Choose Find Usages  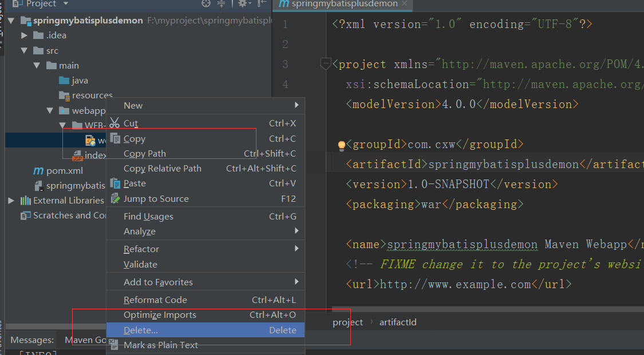206,216
